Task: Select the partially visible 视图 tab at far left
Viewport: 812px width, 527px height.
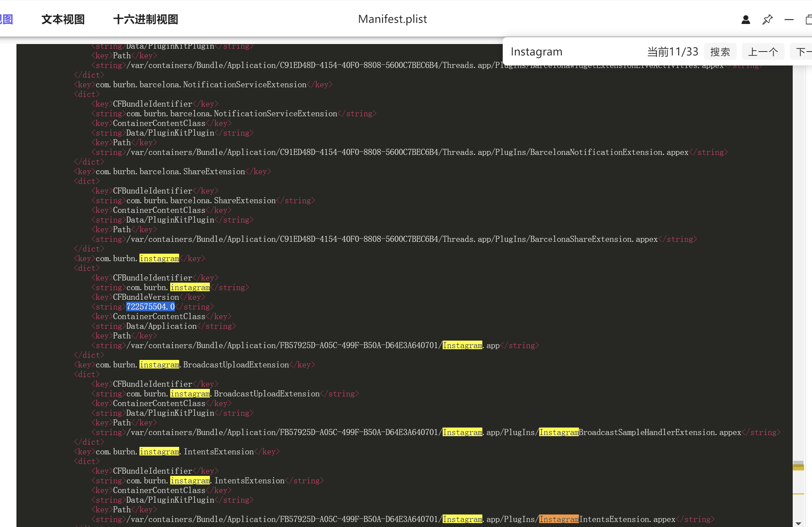Action: (6, 19)
